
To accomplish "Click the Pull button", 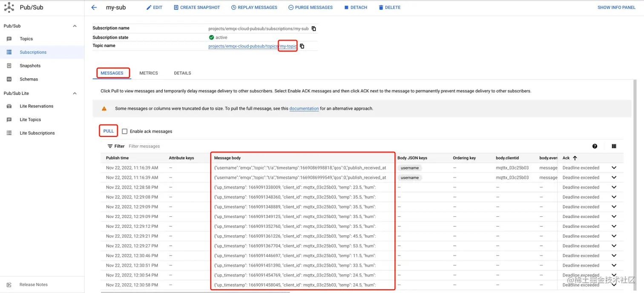I will (109, 131).
